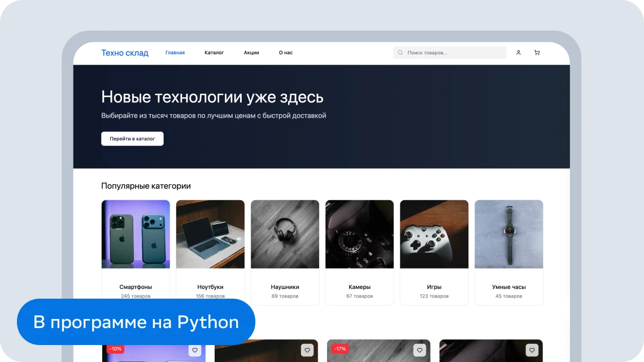644x362 pixels.
Task: Open the Умные часы category label
Action: click(508, 287)
